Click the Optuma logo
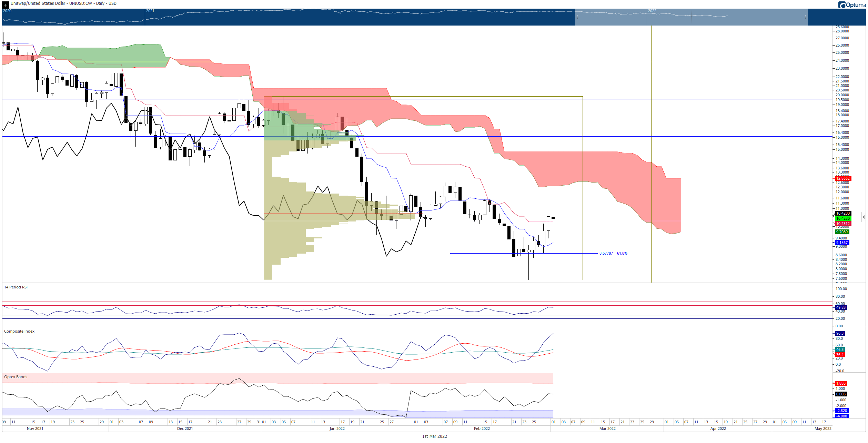The height and width of the screenshot is (443, 868). point(851,5)
